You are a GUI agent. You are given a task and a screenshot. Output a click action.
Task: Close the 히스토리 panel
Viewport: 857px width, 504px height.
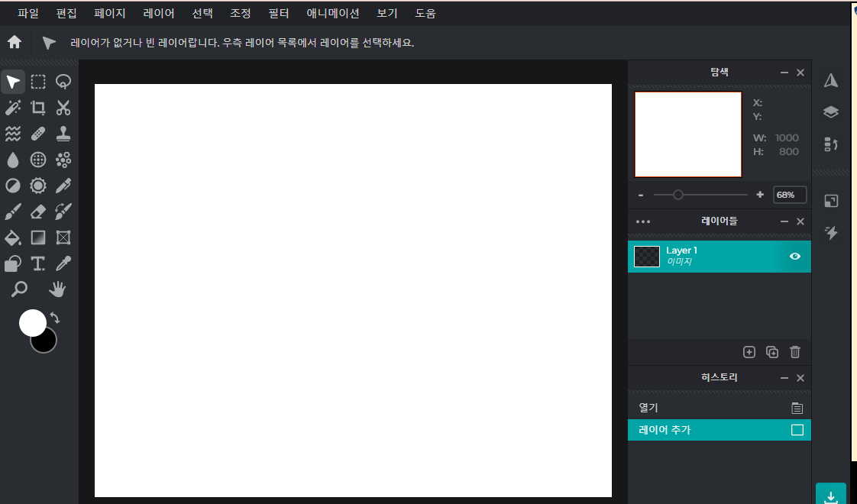tap(800, 378)
